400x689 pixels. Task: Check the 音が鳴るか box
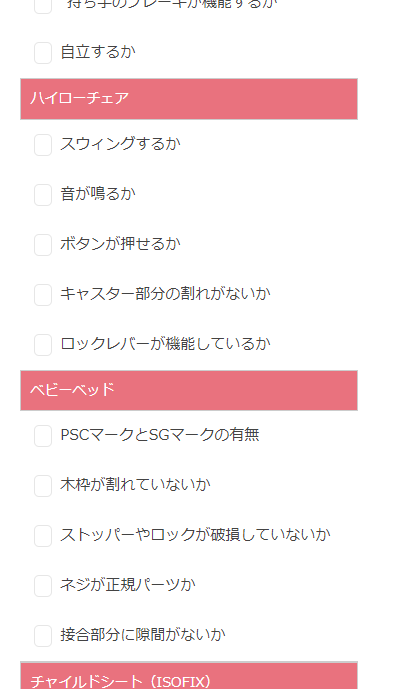(x=43, y=195)
